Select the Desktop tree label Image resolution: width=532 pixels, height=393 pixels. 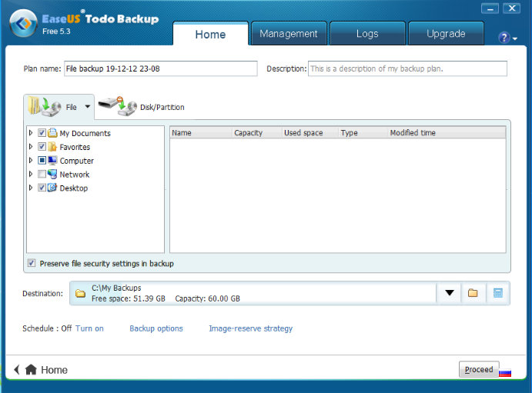[74, 188]
